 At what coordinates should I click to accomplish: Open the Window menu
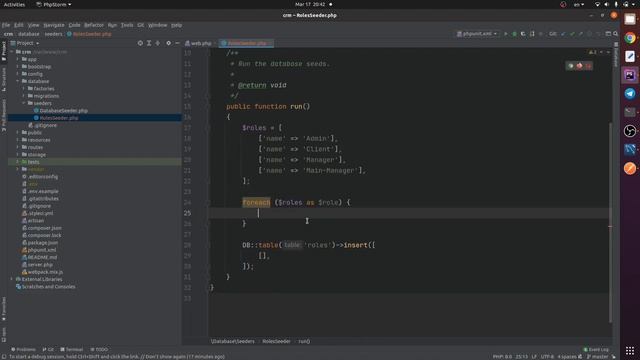[x=158, y=25]
